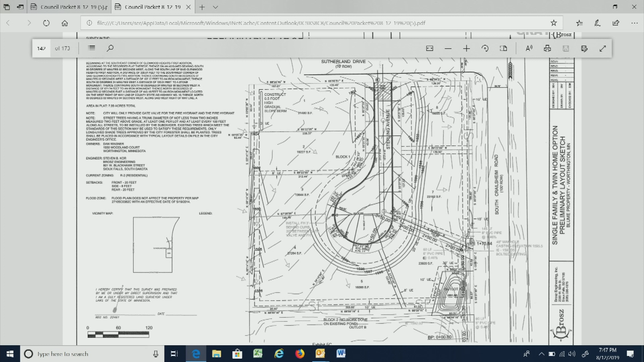The height and width of the screenshot is (362, 644).
Task: Go to the home page
Action: tap(64, 23)
